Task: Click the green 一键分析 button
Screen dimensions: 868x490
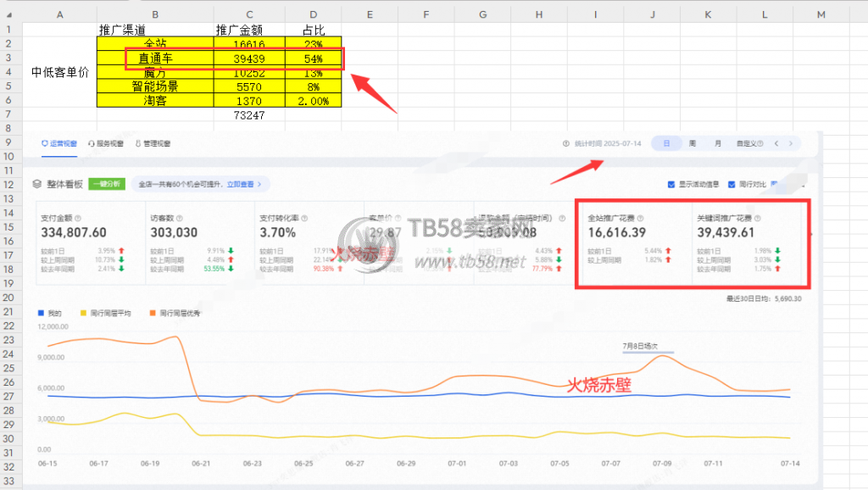Action: click(106, 183)
